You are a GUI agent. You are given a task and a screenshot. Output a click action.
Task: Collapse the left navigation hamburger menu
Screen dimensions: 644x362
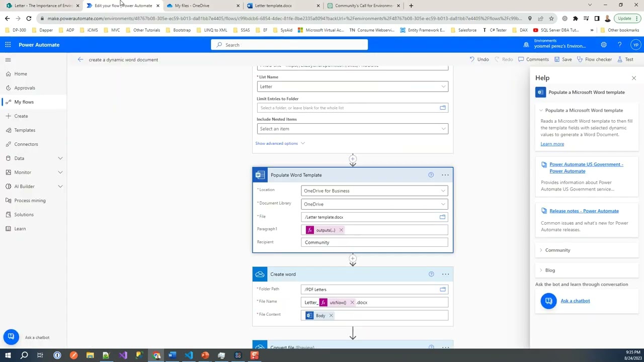[8, 60]
